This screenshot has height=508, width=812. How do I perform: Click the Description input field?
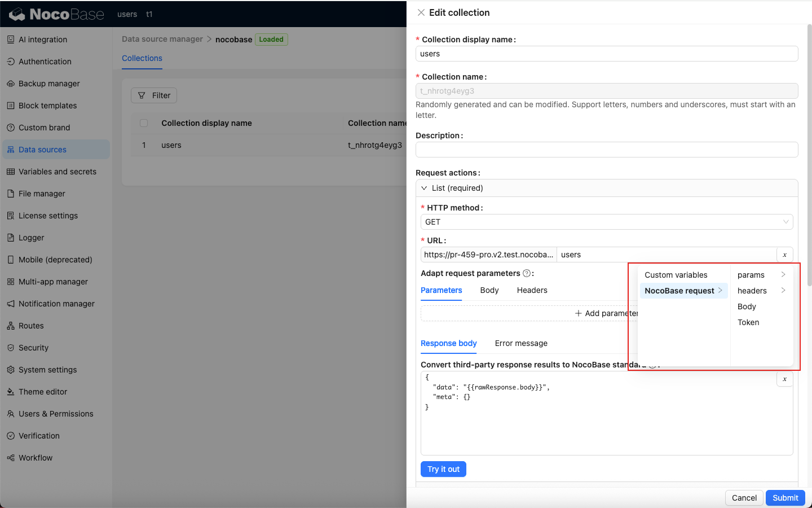click(x=606, y=150)
